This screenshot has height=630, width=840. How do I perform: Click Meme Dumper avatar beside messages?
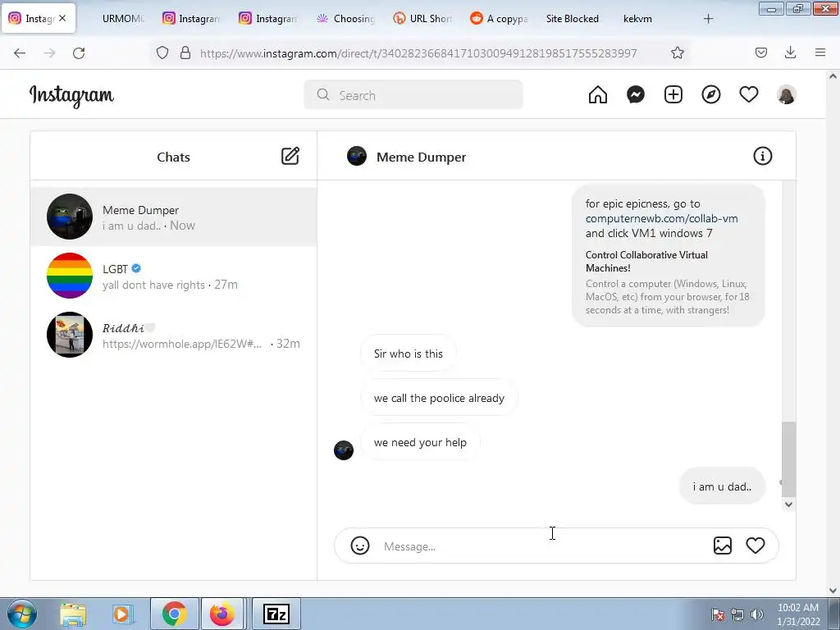(344, 450)
